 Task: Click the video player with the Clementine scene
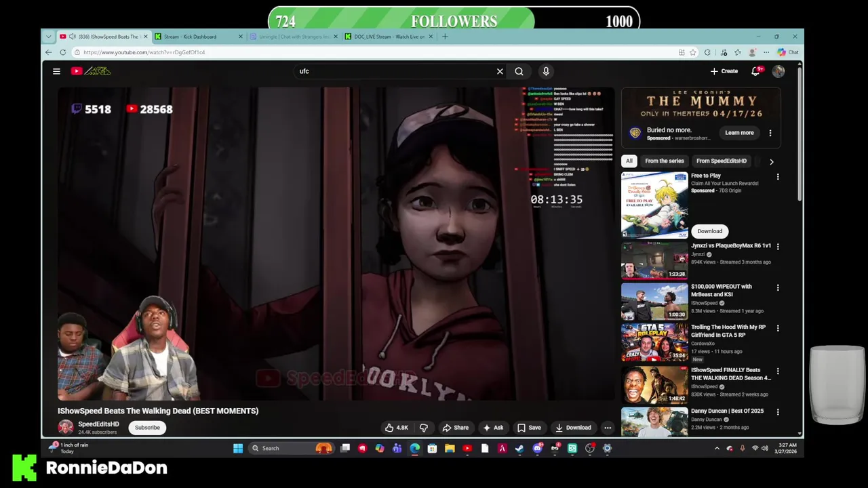coord(336,244)
